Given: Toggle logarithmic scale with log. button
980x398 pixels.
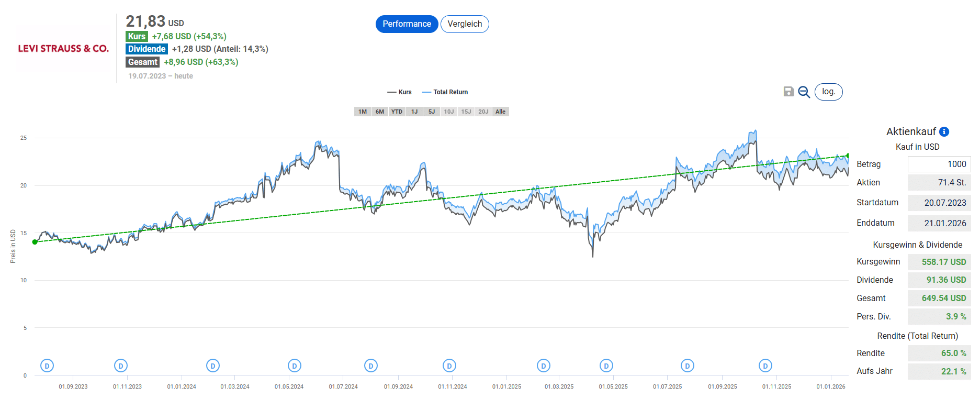Looking at the screenshot, I should point(828,92).
